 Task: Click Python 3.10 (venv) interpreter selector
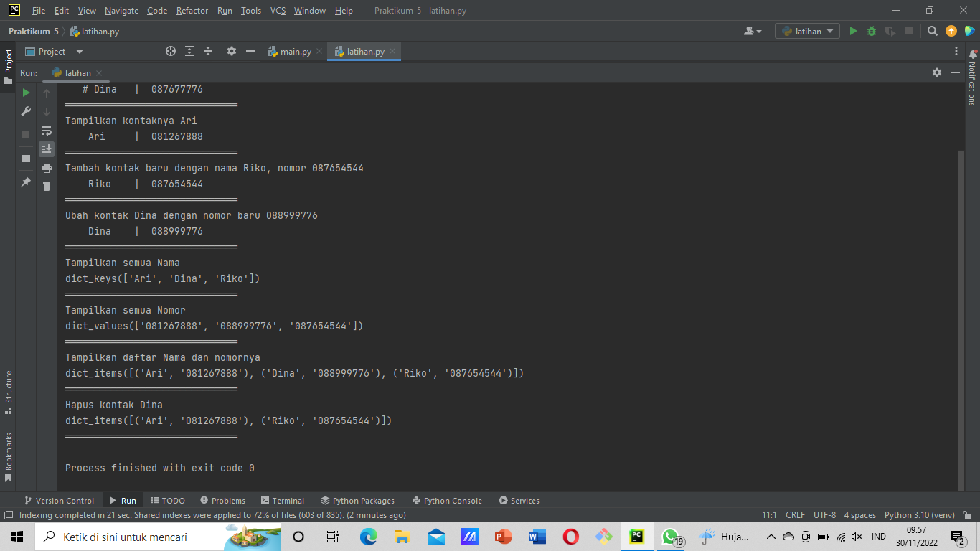(x=920, y=515)
